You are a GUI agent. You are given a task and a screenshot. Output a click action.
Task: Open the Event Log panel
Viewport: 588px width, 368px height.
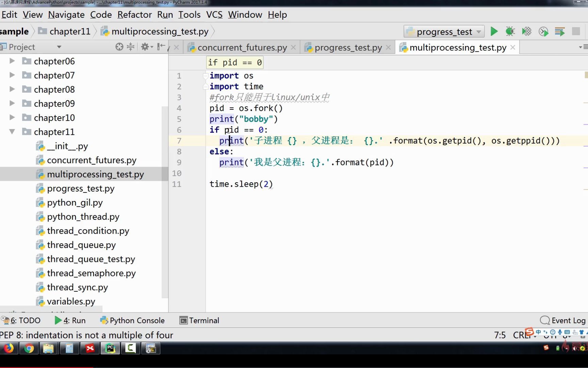(563, 320)
